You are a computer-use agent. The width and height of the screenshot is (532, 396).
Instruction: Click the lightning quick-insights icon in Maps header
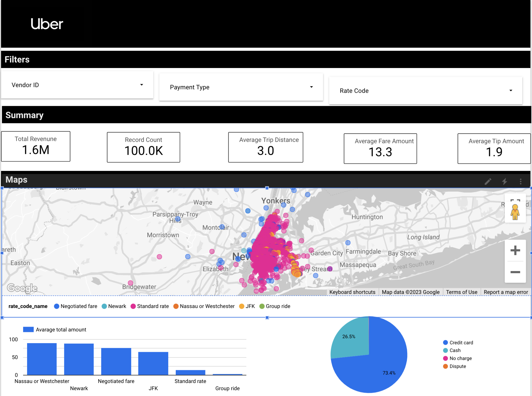pyautogui.click(x=504, y=181)
